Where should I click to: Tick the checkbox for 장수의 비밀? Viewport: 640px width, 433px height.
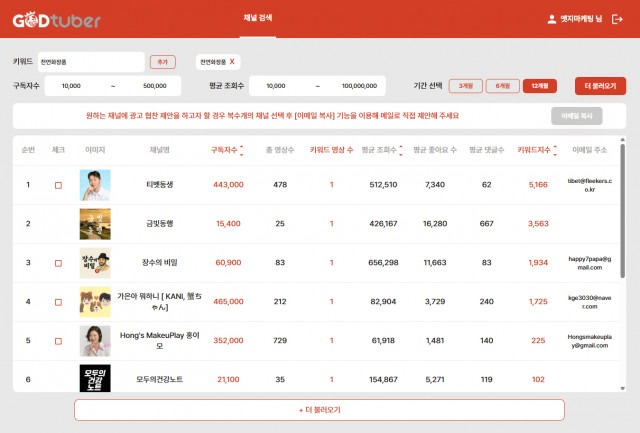[58, 263]
